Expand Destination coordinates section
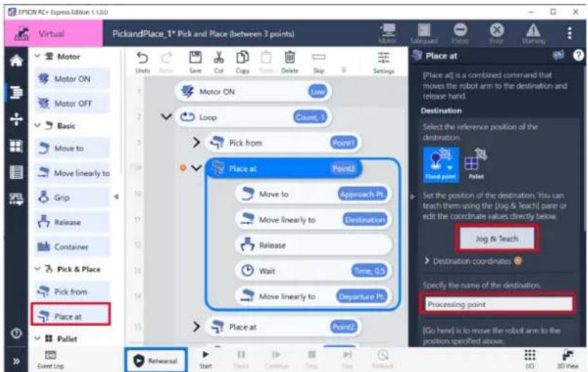Viewport: 588px width, 372px height. pyautogui.click(x=427, y=260)
